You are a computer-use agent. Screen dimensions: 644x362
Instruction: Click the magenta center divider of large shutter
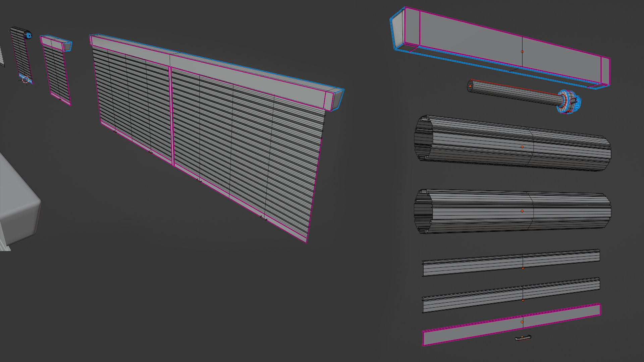click(172, 117)
